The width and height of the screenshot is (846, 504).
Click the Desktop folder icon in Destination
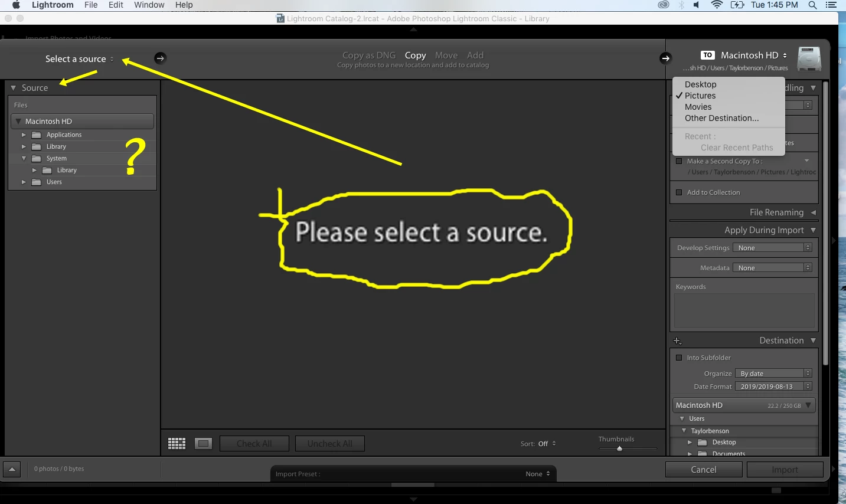click(x=702, y=442)
